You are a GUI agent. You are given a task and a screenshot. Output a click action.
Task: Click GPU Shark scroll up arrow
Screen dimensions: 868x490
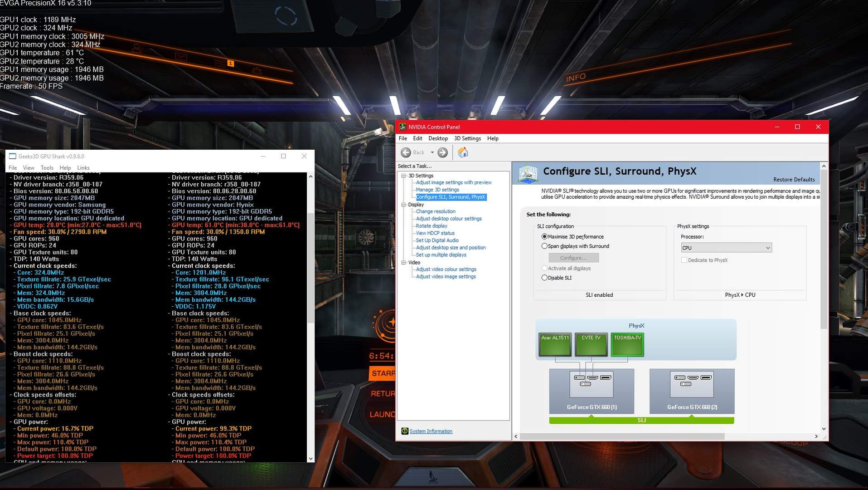[x=310, y=176]
